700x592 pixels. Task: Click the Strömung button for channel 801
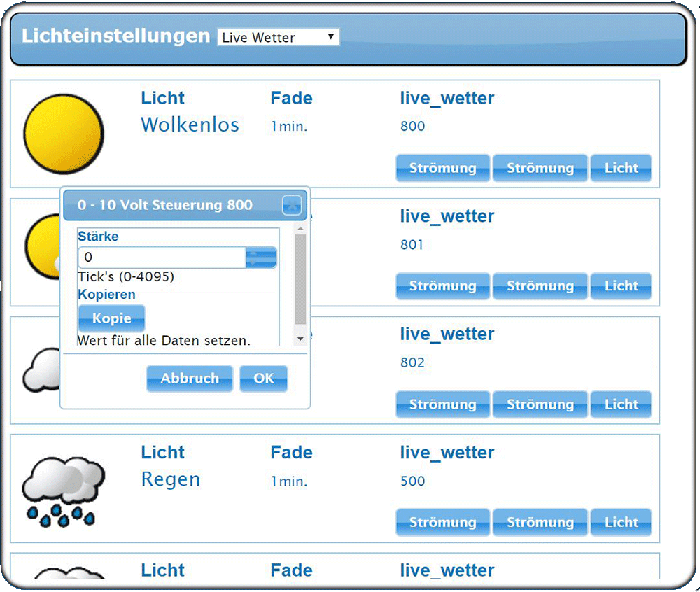tap(442, 286)
